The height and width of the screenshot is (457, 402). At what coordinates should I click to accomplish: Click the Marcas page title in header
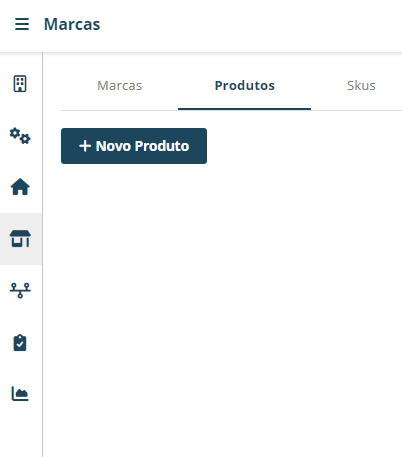[72, 24]
